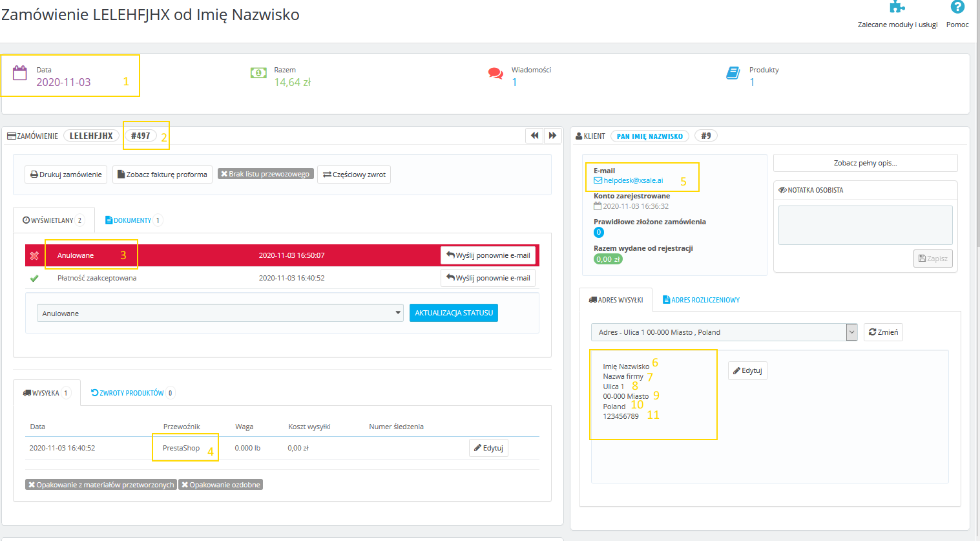Resend e-mail for Płatność zaakceptowana status

(x=488, y=278)
